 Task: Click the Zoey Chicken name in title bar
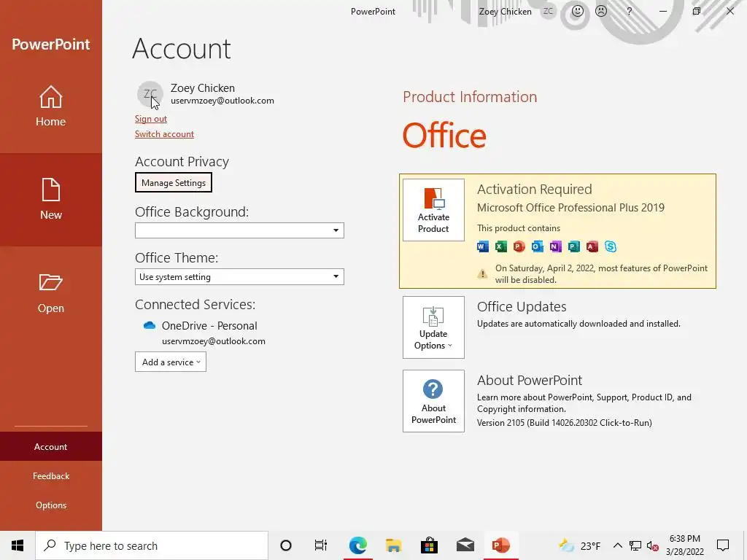coord(505,12)
